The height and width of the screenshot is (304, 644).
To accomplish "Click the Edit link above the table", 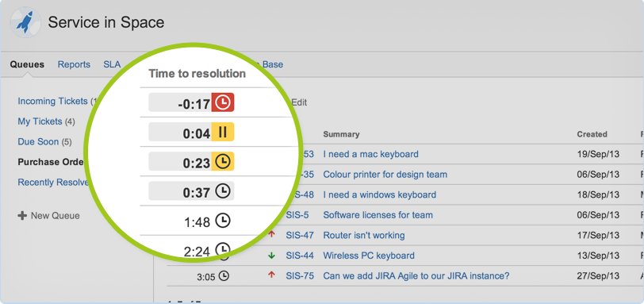I will 299,102.
